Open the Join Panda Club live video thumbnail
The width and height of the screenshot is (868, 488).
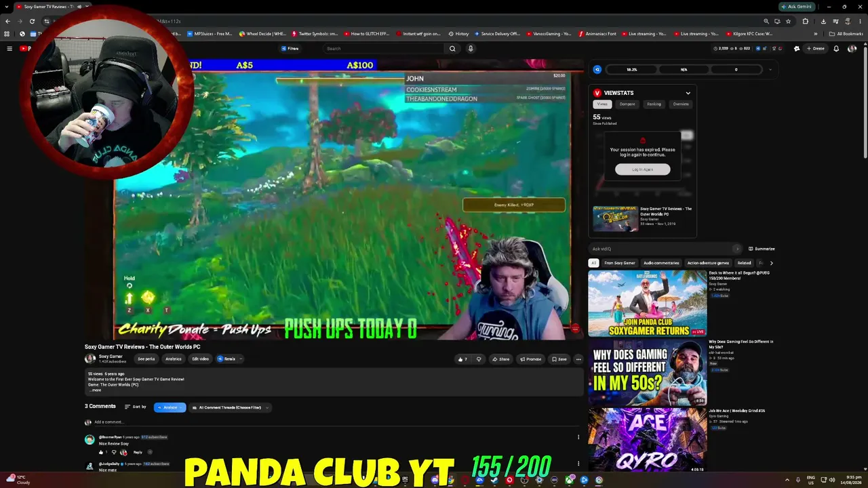pos(647,304)
